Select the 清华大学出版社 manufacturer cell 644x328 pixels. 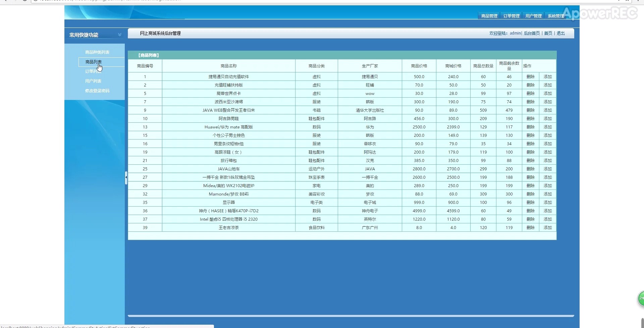(x=370, y=110)
